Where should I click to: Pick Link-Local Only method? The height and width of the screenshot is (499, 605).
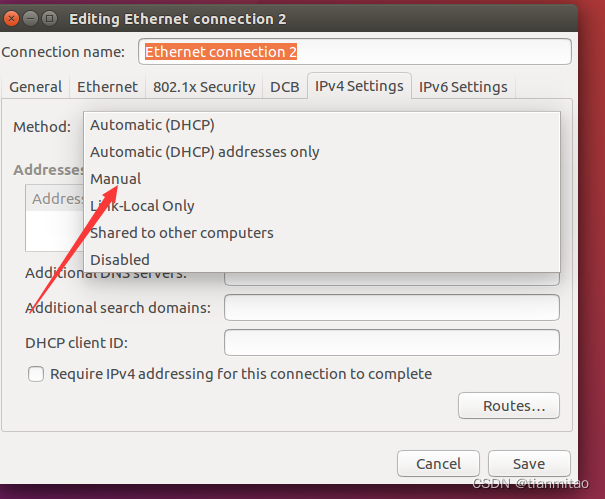142,206
